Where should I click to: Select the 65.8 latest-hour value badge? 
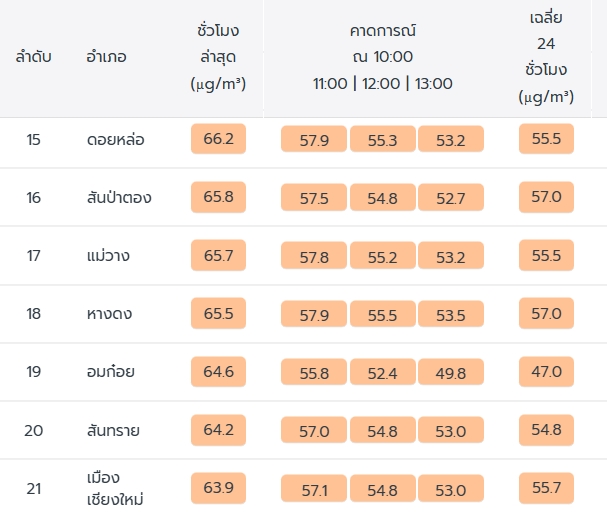click(218, 197)
